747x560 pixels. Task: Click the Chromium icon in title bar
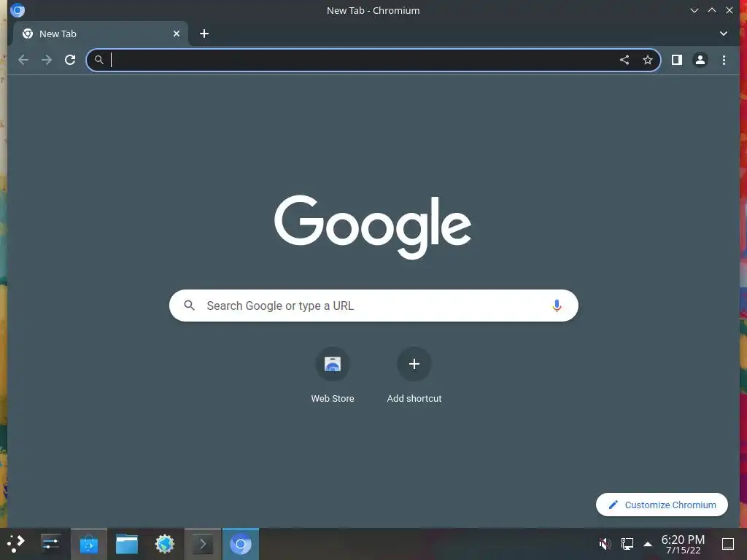point(18,10)
